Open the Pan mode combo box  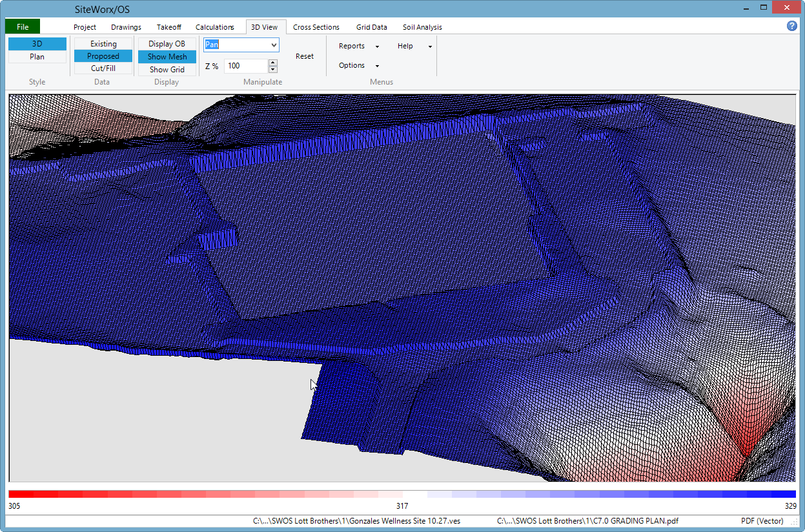point(275,45)
